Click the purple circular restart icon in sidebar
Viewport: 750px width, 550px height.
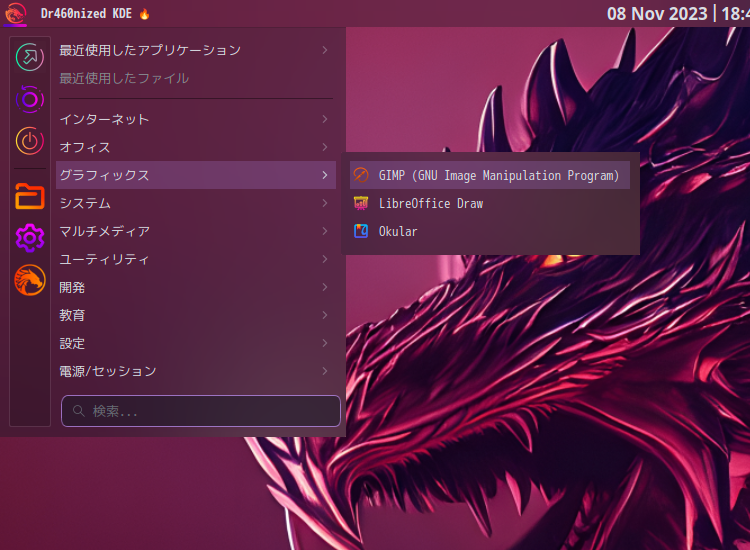click(30, 99)
